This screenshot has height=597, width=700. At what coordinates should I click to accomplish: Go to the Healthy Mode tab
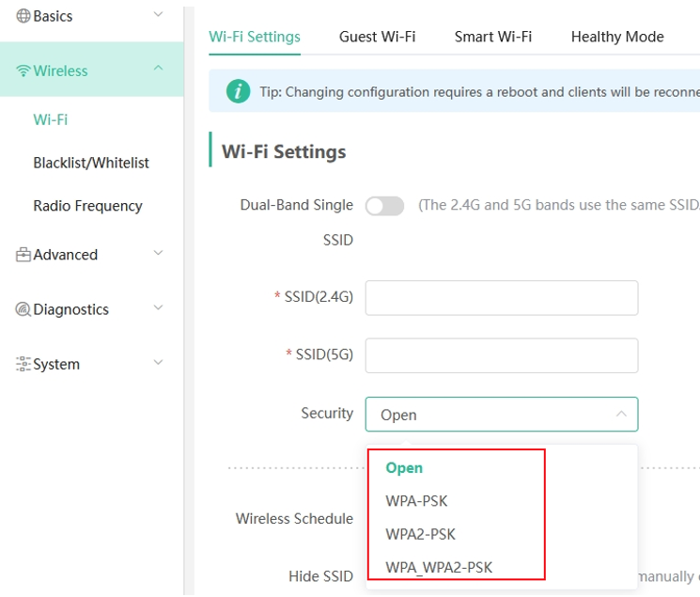point(616,37)
